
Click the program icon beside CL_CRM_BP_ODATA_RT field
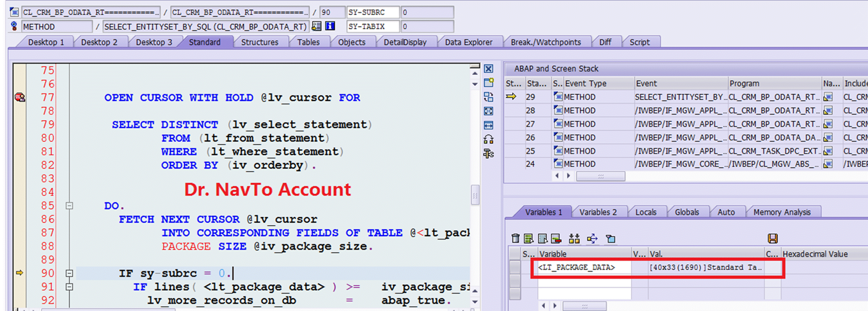14,12
